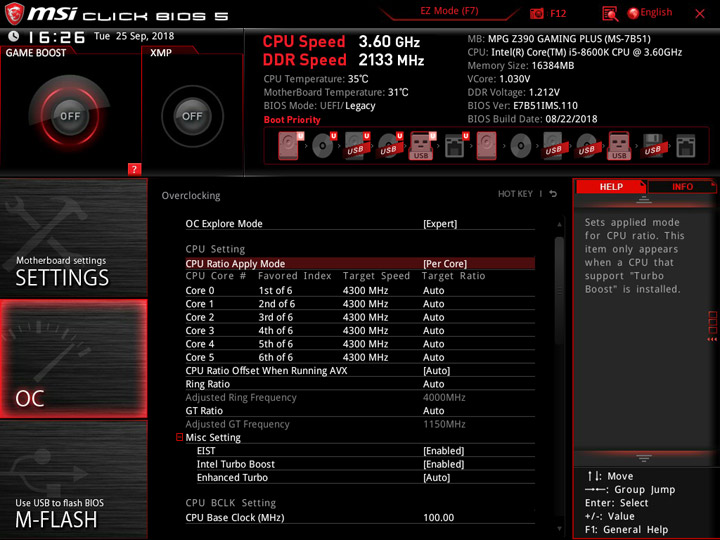The width and height of the screenshot is (720, 540).
Task: Click the back arrow next to HOT KEY
Action: (553, 194)
